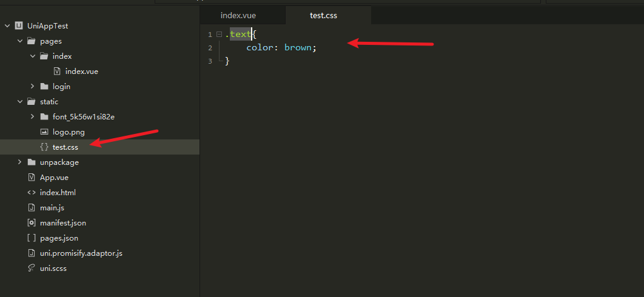Open test.css in the project tree
Image resolution: width=644 pixels, height=297 pixels.
(x=65, y=147)
